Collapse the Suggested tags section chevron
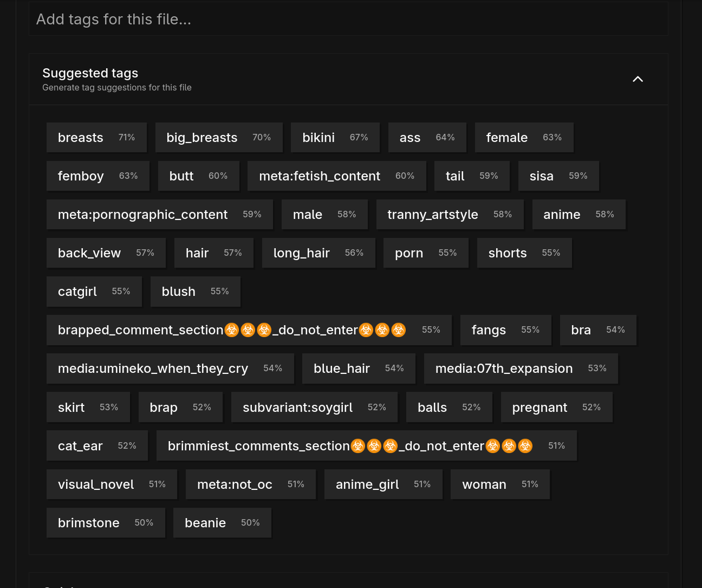 point(638,79)
